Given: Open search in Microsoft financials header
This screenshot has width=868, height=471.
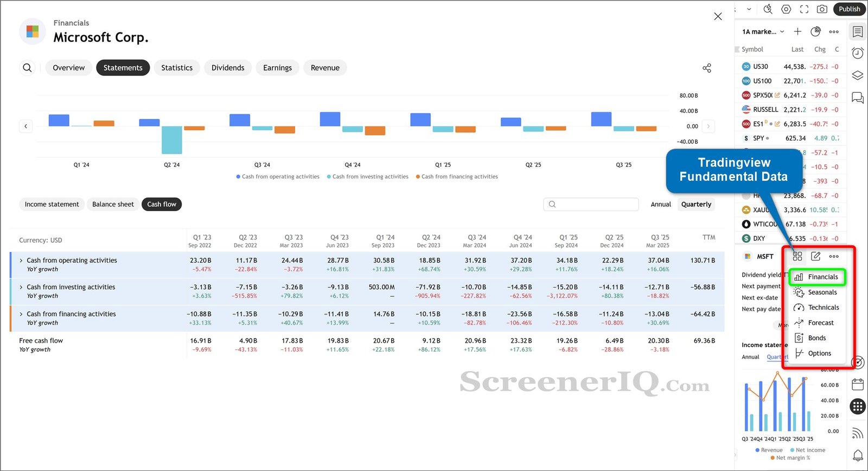Looking at the screenshot, I should tap(27, 68).
